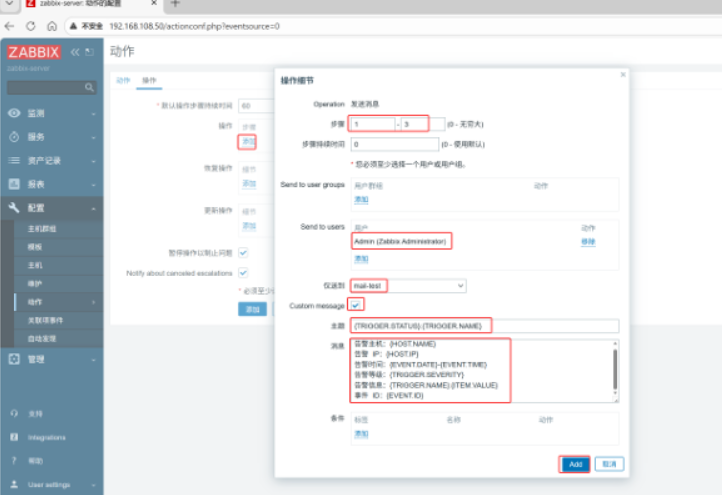
Task: Click 添加 link under Send to users
Action: pyautogui.click(x=361, y=259)
